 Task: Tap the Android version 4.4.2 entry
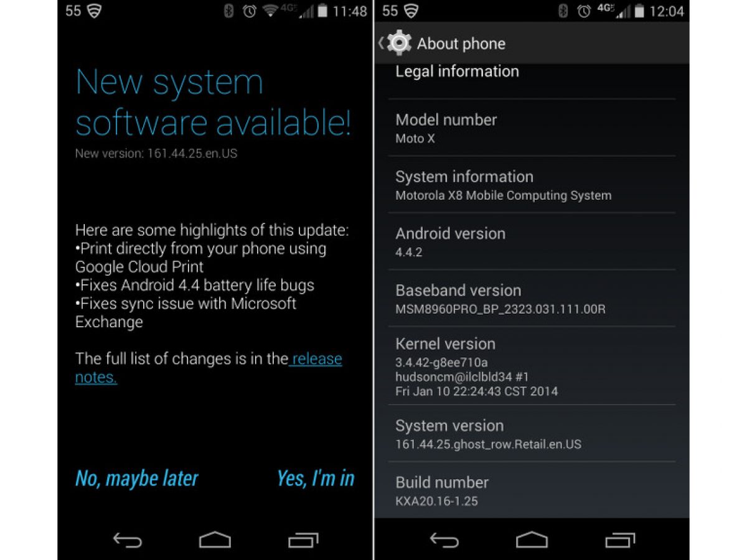click(532, 241)
